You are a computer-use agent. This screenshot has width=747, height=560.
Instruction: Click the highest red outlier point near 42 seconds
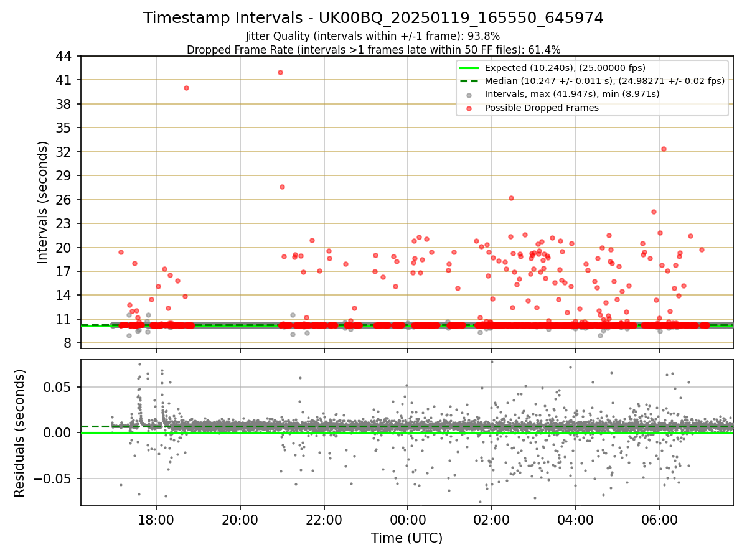280,72
